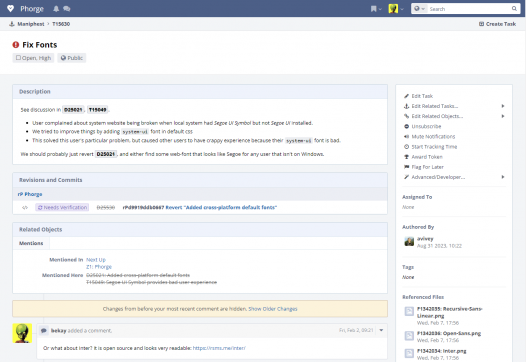Click the Create Task button
Screen dimensions: 526x362
497,24
